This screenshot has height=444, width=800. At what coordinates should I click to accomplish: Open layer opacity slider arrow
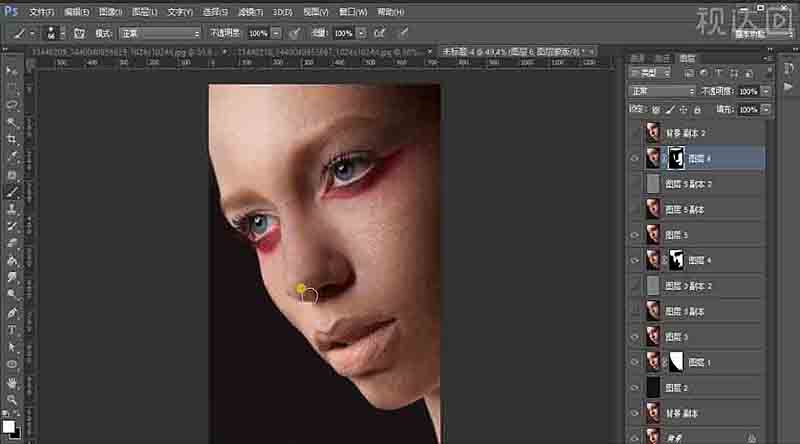766,91
